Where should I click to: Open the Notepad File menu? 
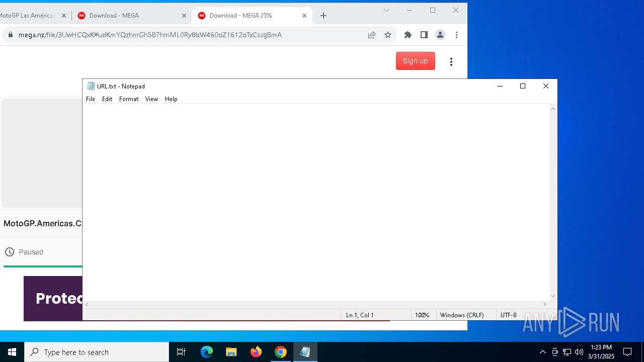tap(91, 99)
